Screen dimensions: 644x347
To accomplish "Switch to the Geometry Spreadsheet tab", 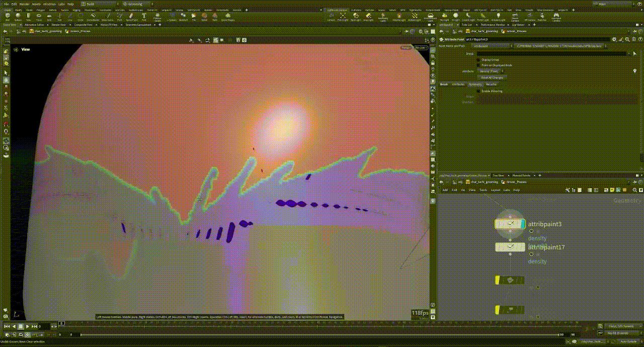I will click(138, 25).
